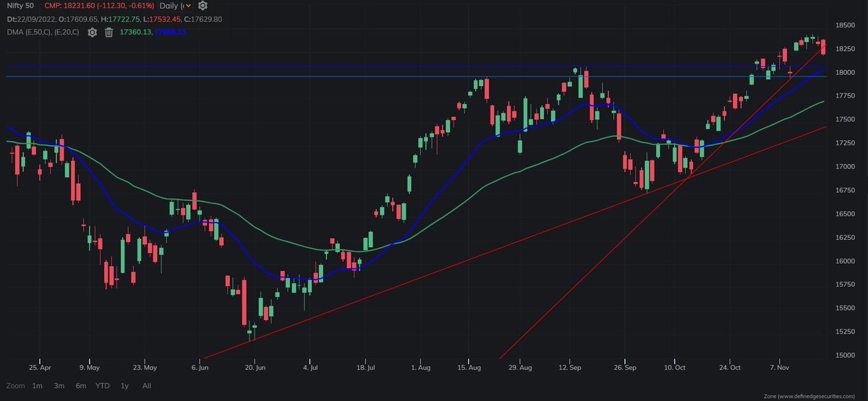868x401 pixels.
Task: Click the 17000 price axis label
Action: (845, 166)
